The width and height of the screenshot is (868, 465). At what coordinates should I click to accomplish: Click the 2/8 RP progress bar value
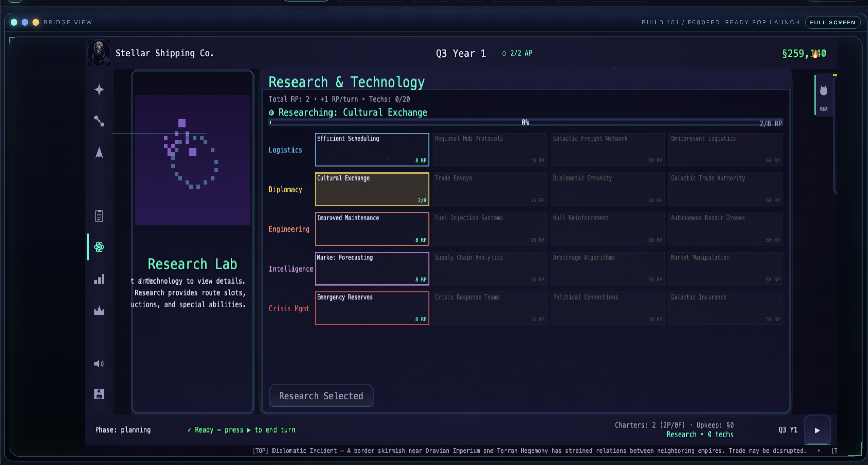[771, 123]
